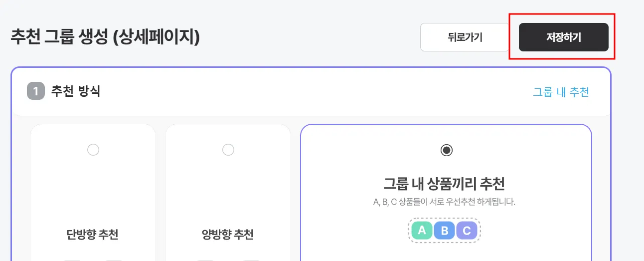Collapse the 추천 방식 section header
The width and height of the screenshot is (644, 261).
pos(311,92)
